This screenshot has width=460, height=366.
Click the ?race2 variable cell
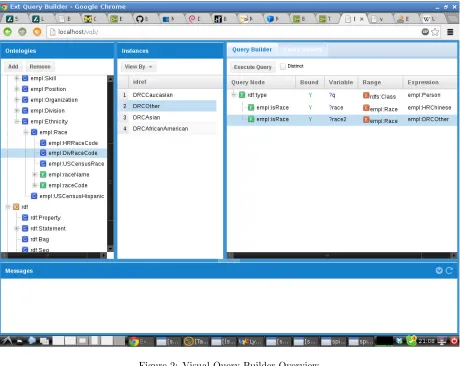tap(338, 119)
